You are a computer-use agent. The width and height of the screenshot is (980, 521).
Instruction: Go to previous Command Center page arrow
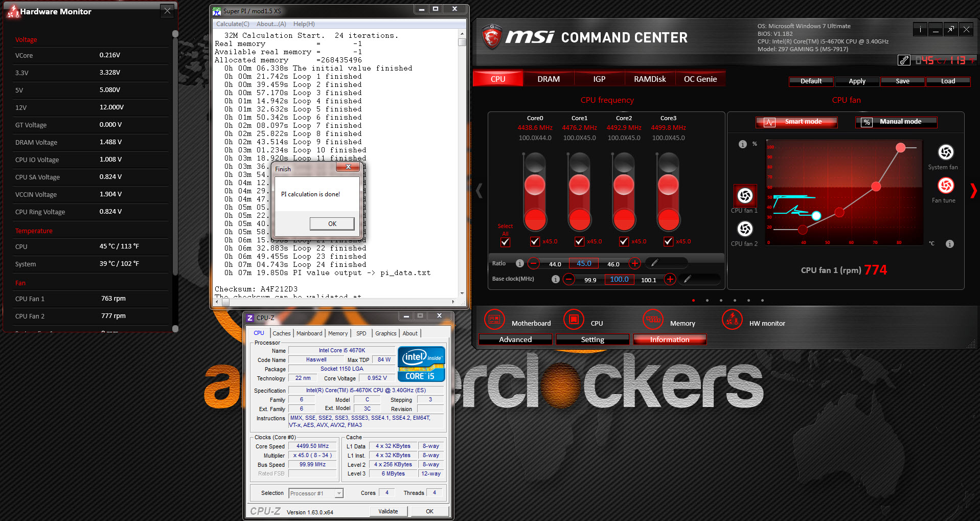[x=479, y=191]
